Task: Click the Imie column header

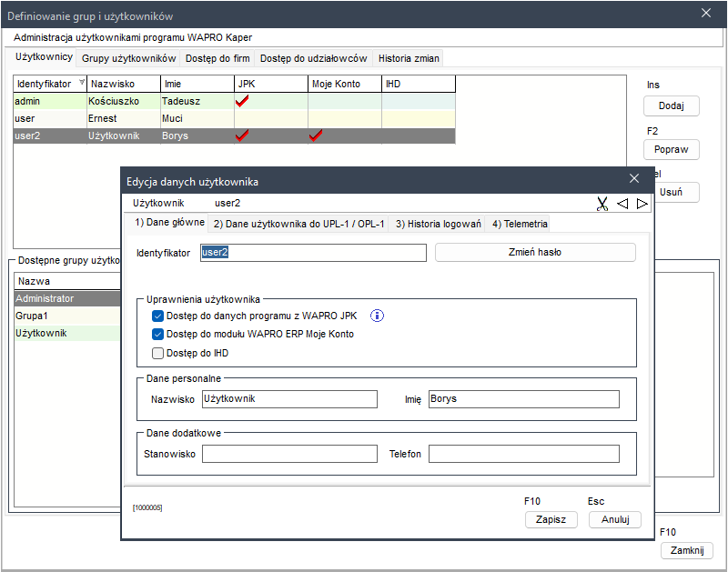Action: pos(197,84)
